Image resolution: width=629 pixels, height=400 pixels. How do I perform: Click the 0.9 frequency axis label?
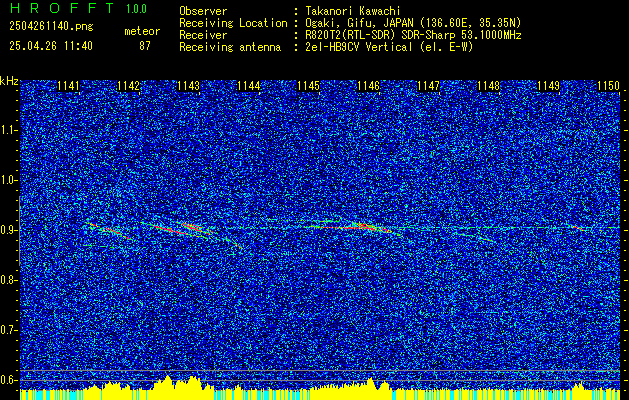9,230
